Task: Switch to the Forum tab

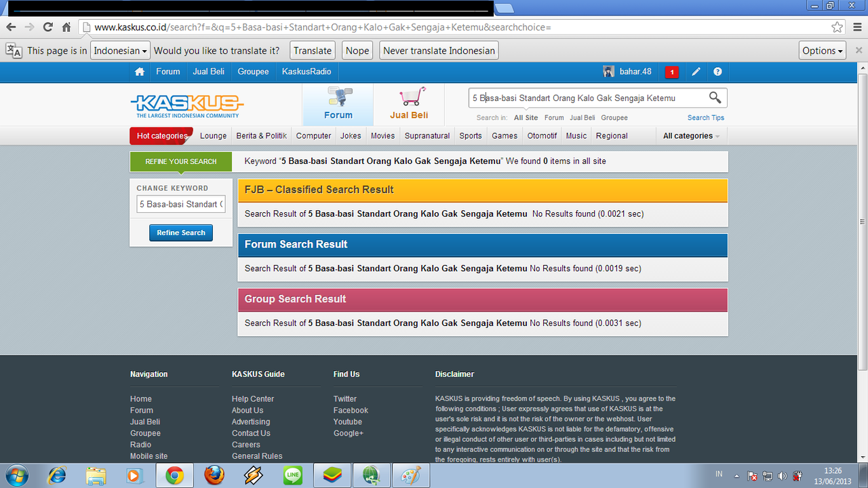Action: click(x=338, y=105)
